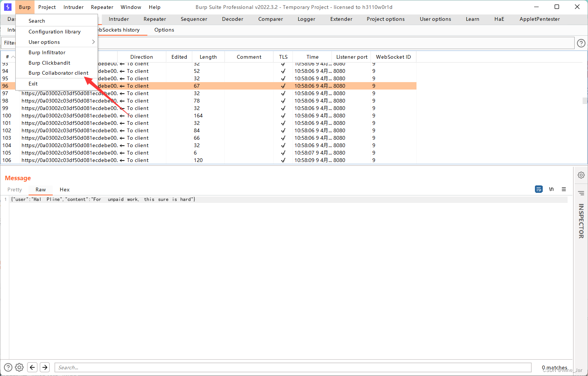588x376 pixels.
Task: Sort by Direction column header
Action: (141, 57)
